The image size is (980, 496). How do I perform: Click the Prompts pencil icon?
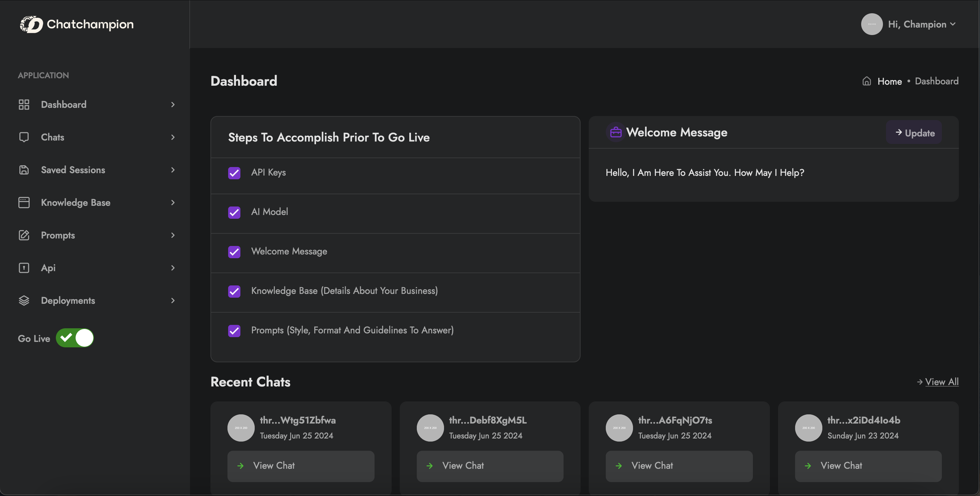[24, 235]
